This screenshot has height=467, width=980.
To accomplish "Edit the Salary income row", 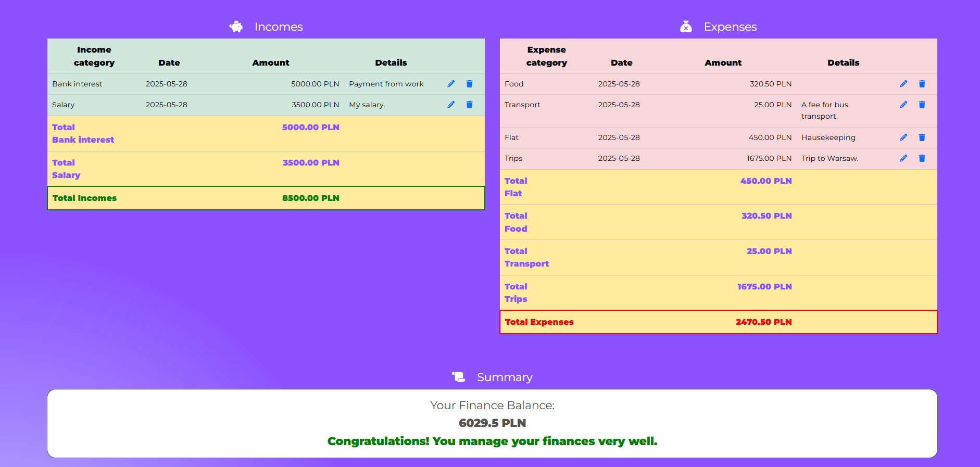I will [451, 105].
